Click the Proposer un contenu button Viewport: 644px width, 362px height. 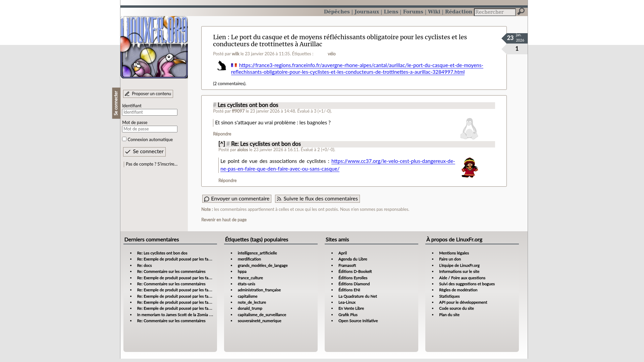click(x=148, y=94)
